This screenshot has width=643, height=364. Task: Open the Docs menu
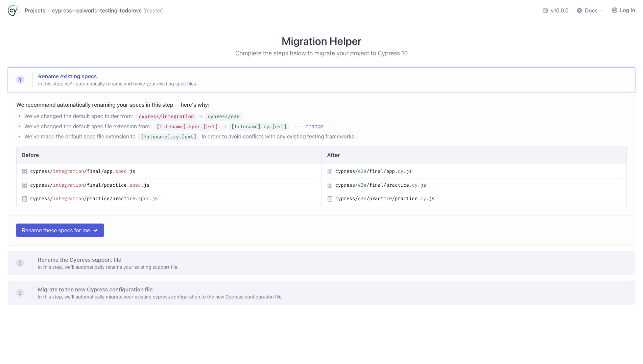(590, 10)
